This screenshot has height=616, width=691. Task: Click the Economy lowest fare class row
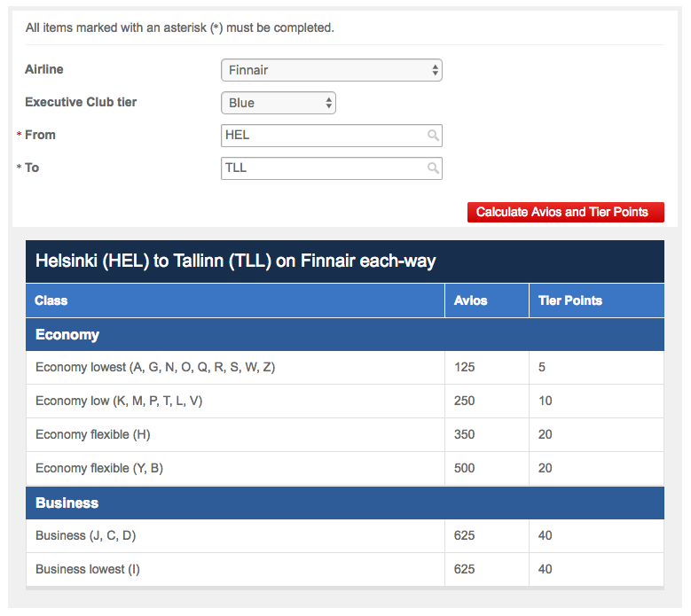(x=155, y=367)
